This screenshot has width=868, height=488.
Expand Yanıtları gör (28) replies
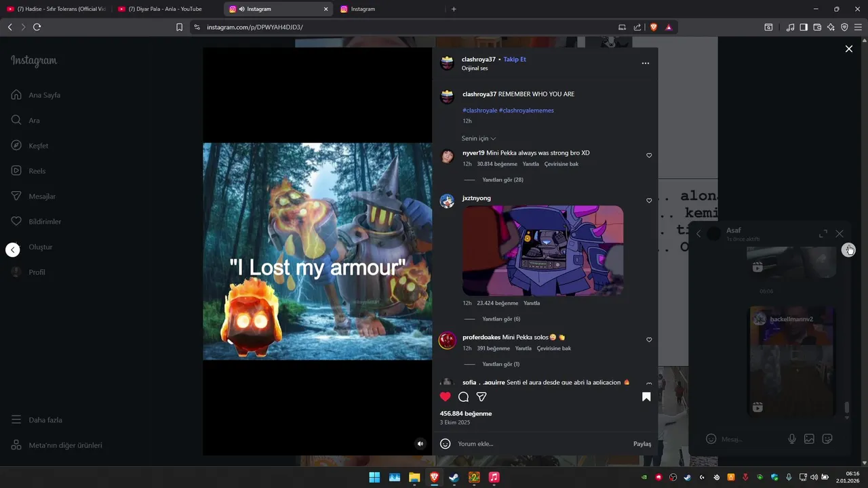(502, 180)
